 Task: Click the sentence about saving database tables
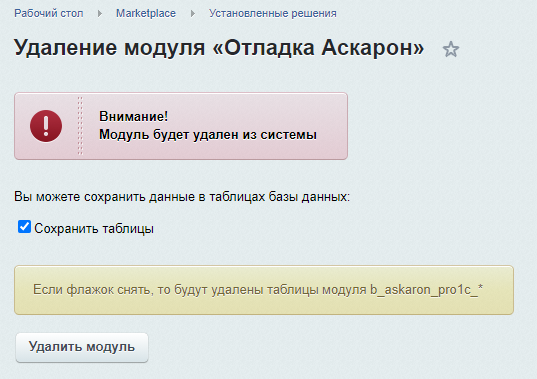(182, 197)
